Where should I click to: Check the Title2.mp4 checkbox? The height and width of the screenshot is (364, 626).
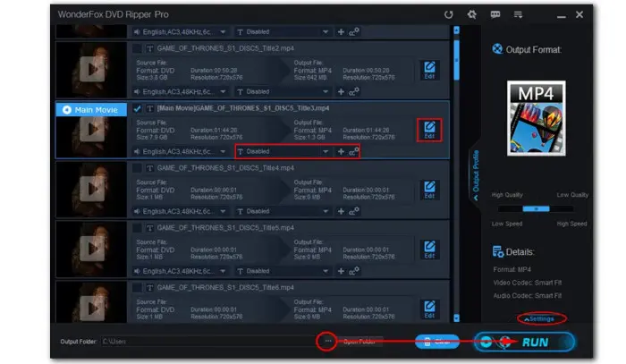137,48
